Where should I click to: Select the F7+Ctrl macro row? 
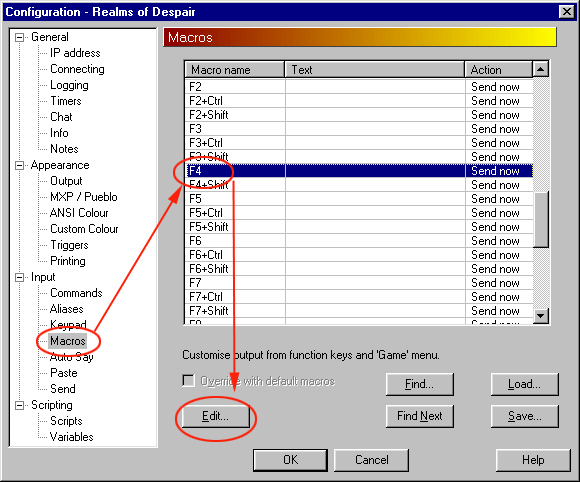pyautogui.click(x=359, y=297)
